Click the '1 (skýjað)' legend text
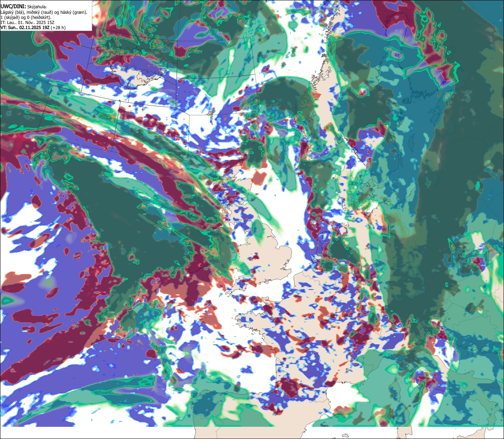504x439 pixels. (x=10, y=18)
